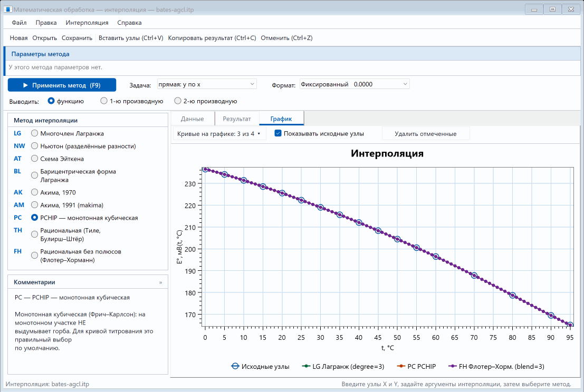Click Открыть in the toolbar

(45, 38)
